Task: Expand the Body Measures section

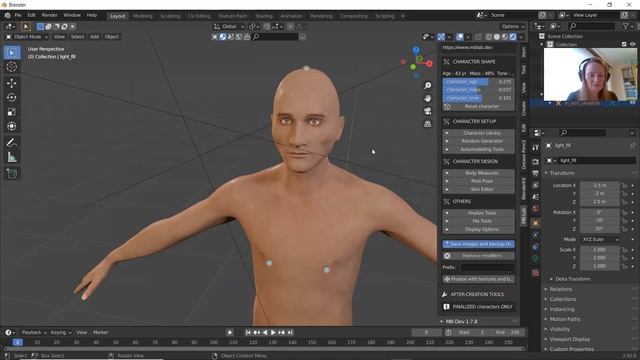Action: 478,173
